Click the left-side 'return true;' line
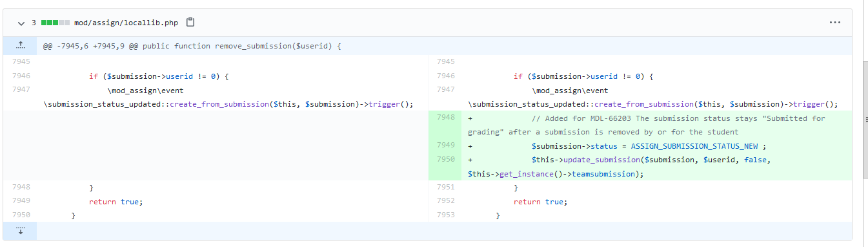The width and height of the screenshot is (868, 247). tap(116, 202)
